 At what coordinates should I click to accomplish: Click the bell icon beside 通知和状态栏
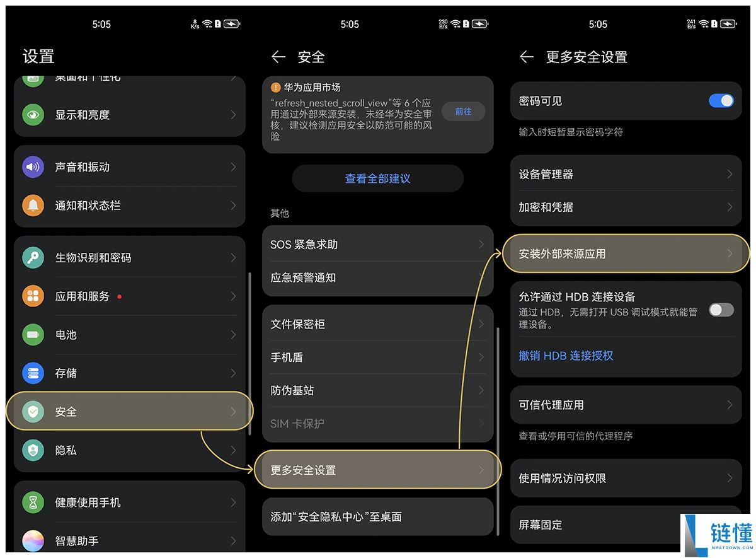pos(33,205)
